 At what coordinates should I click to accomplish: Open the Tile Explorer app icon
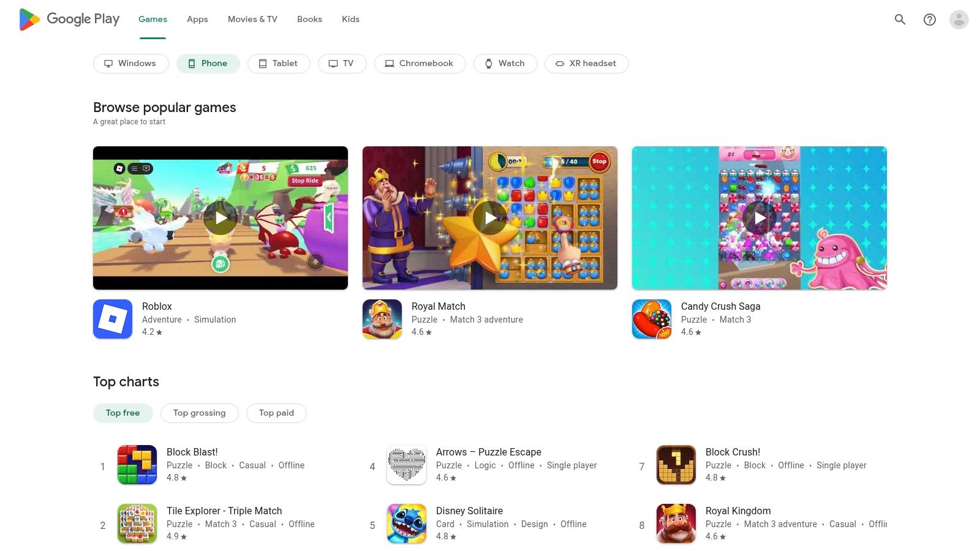137,523
